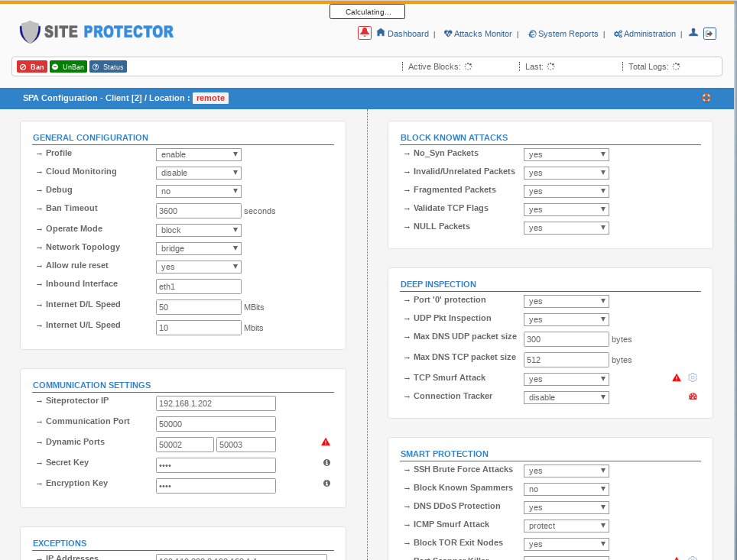
Task: Click the logout icon in header
Action: 709,34
